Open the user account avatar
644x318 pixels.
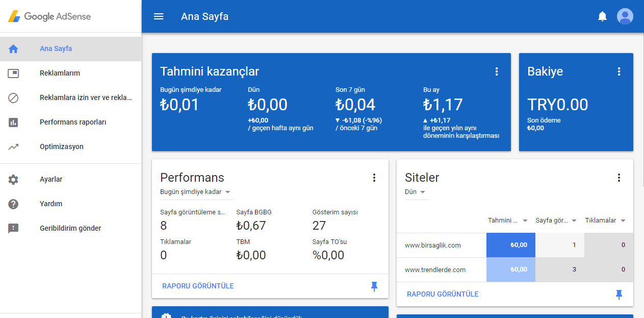625,16
